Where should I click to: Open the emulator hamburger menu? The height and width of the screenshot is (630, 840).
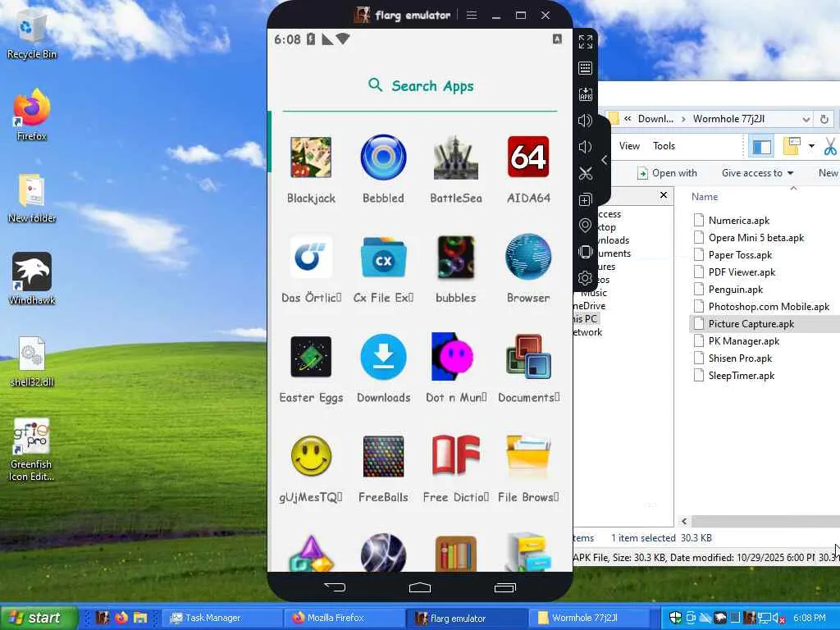[472, 15]
